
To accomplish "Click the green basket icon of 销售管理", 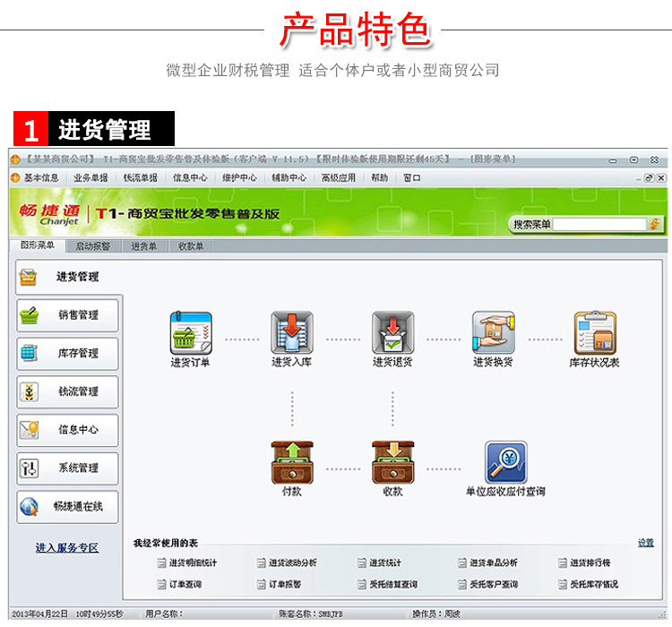I will [x=30, y=315].
